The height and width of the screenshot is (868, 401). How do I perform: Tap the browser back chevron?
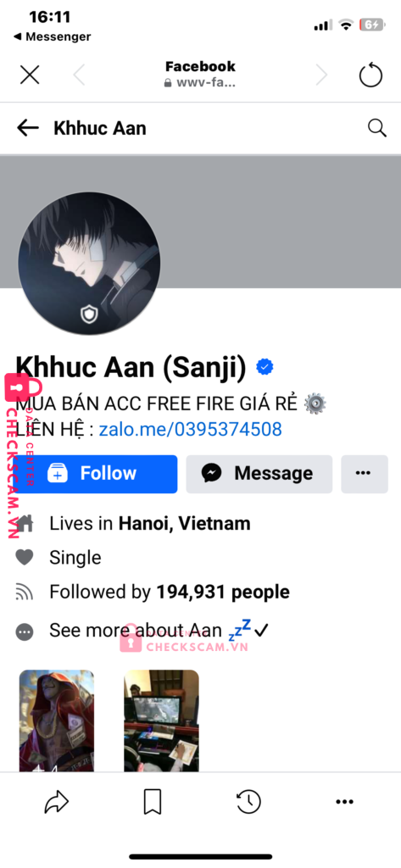pyautogui.click(x=79, y=75)
